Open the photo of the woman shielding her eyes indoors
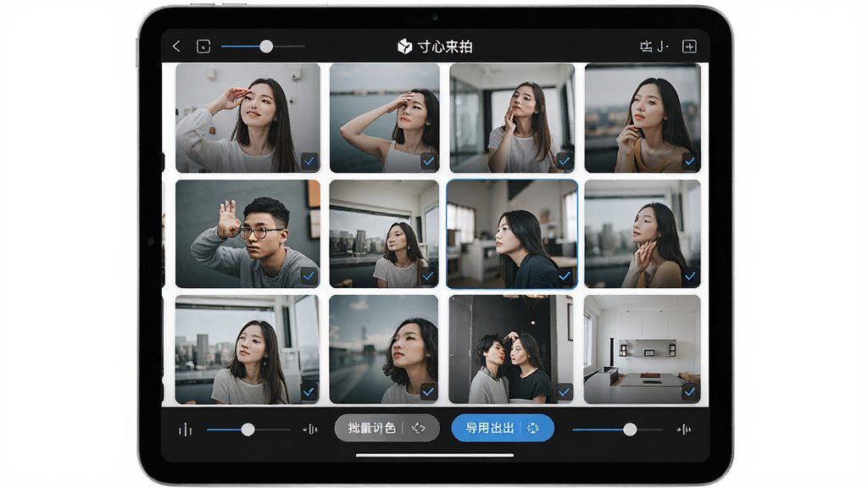 pos(248,118)
